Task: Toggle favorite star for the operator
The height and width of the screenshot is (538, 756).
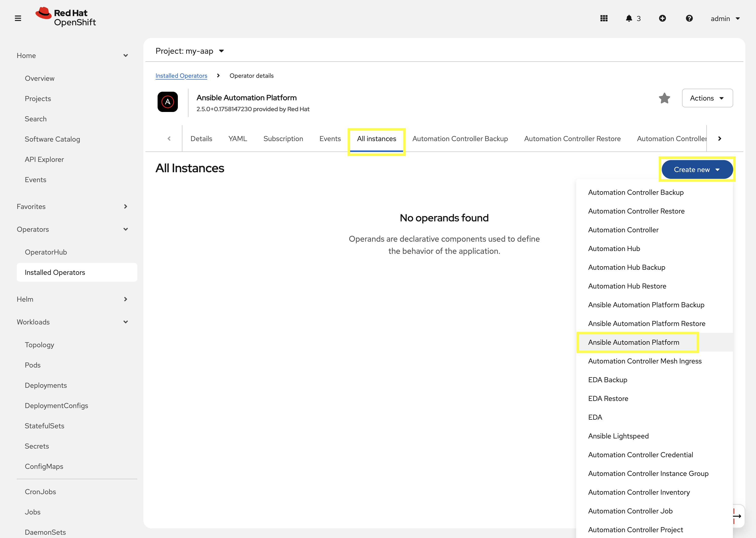Action: [664, 98]
